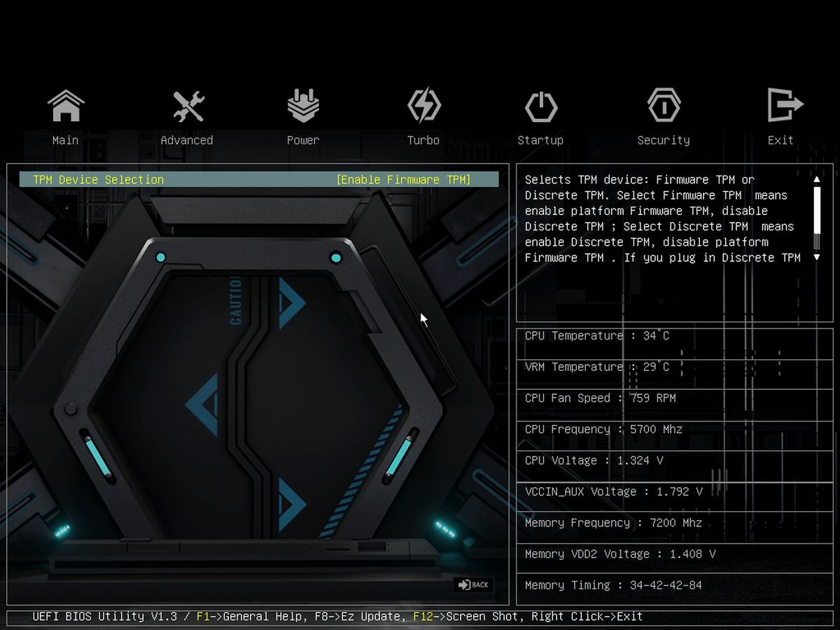The height and width of the screenshot is (630, 840).
Task: Open the Advanced tools icon
Action: click(x=188, y=106)
